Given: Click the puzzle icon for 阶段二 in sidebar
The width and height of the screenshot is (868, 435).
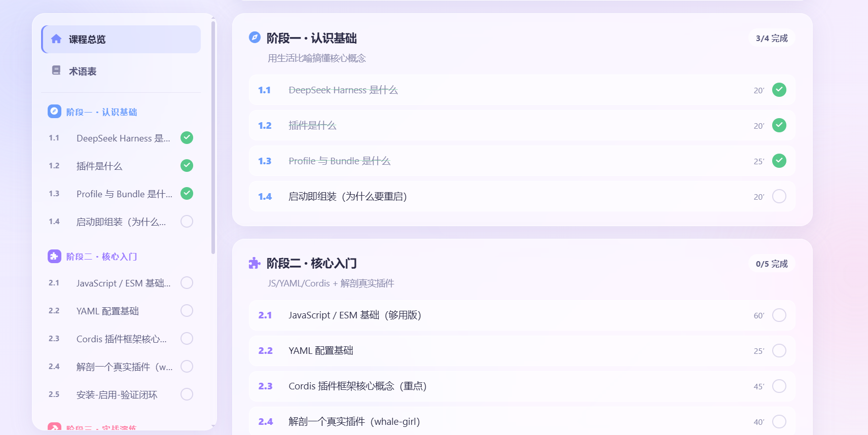Looking at the screenshot, I should pyautogui.click(x=54, y=256).
